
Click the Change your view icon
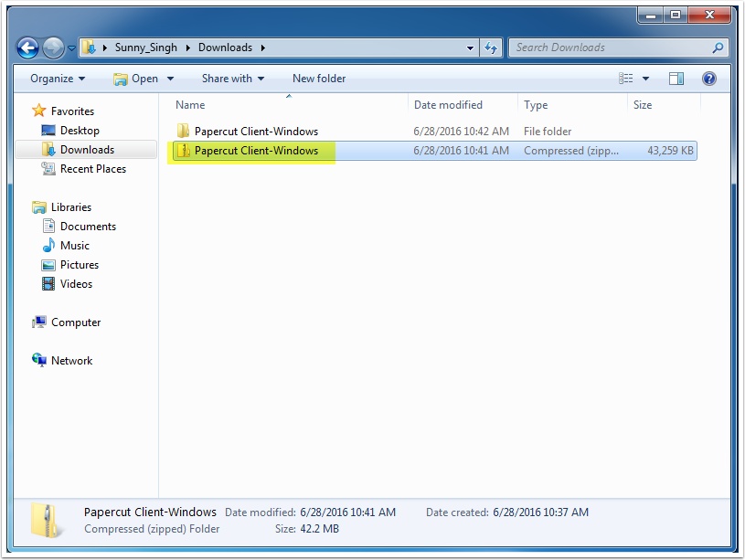click(626, 79)
